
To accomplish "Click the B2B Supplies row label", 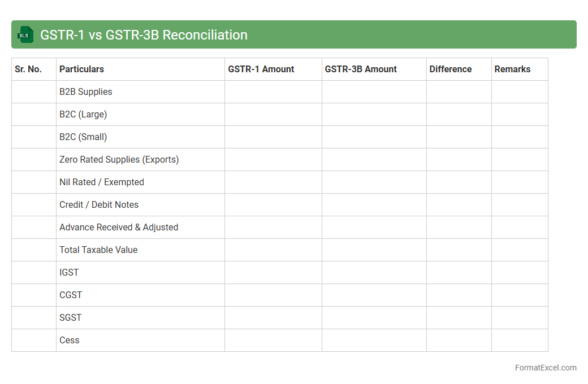I will pos(86,92).
